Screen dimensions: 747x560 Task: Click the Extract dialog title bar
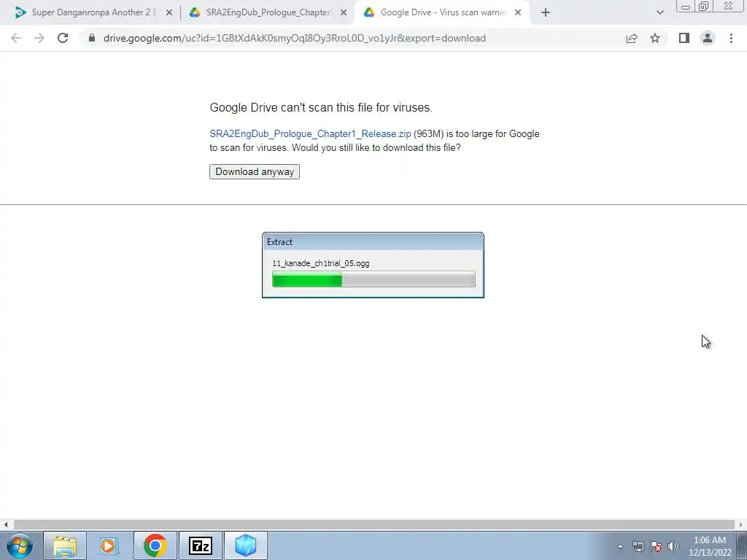coord(373,242)
